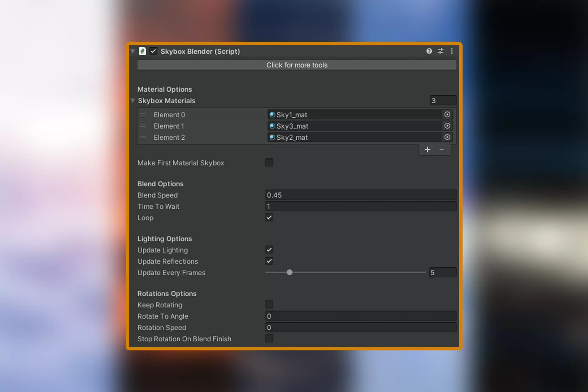Collapse the Skybox Materials list
The image size is (588, 392).
point(133,101)
